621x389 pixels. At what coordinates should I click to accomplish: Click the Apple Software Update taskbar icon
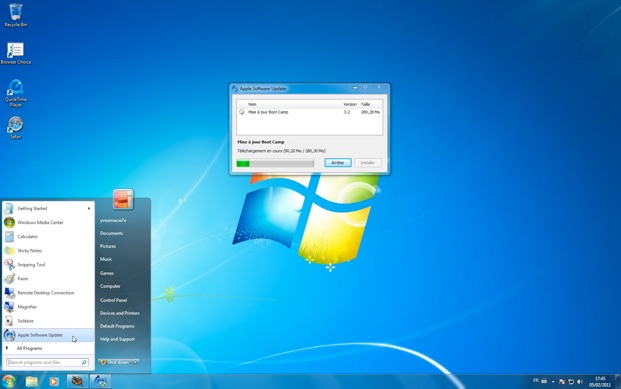(x=101, y=381)
